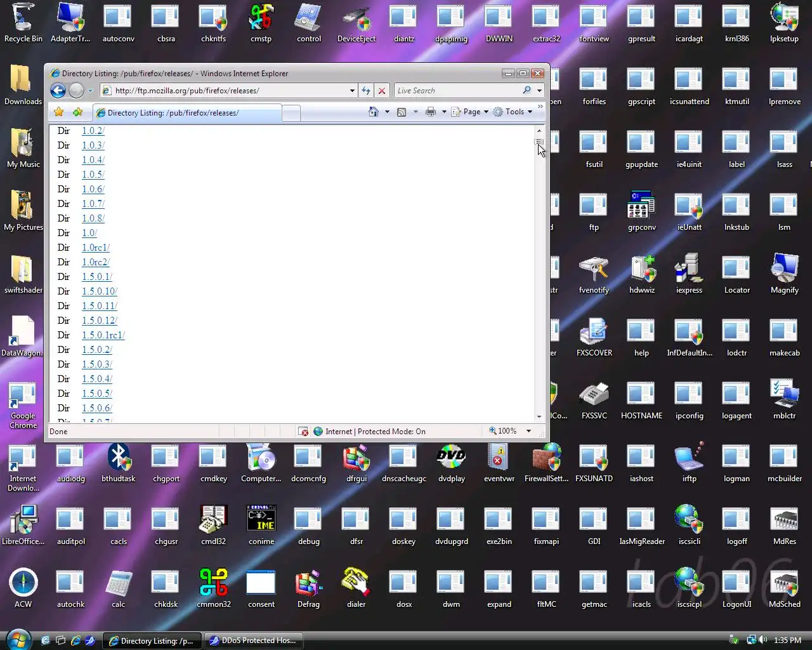This screenshot has width=812, height=650.
Task: Stop loading with the red X button
Action: pos(382,91)
